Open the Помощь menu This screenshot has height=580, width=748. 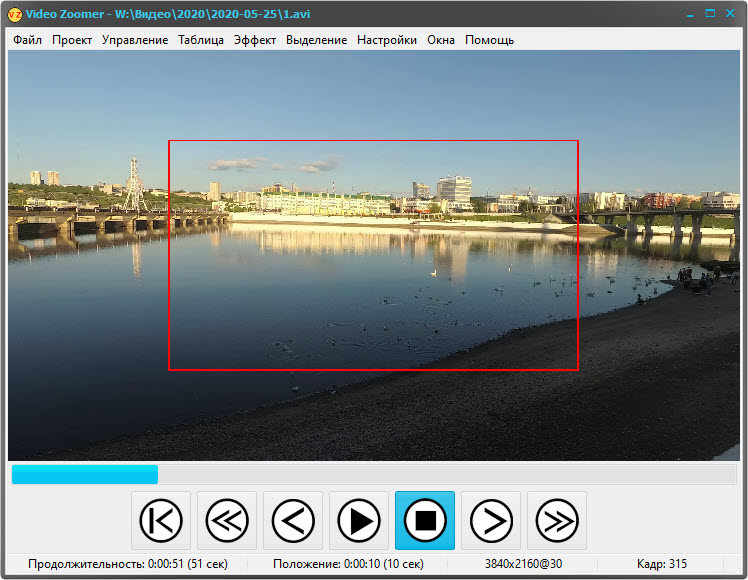pos(489,40)
